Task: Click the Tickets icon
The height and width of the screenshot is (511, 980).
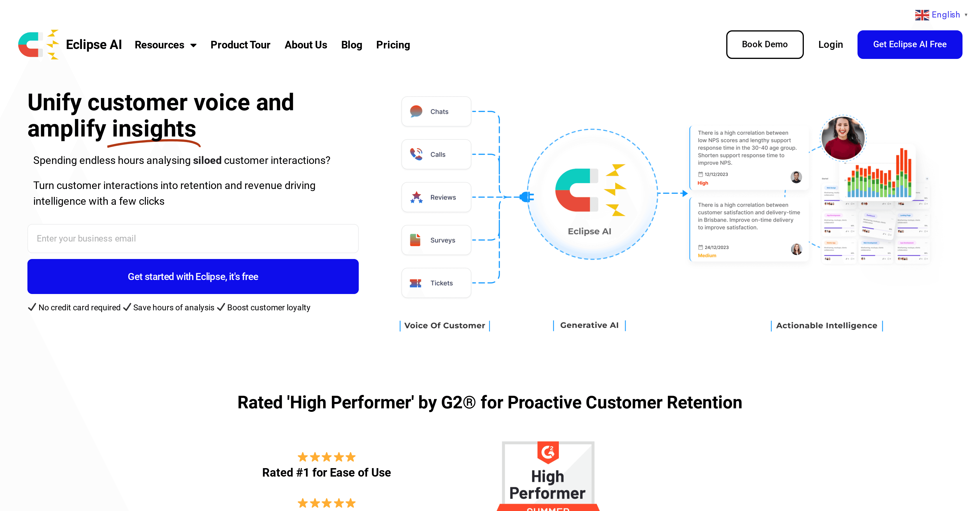Action: pyautogui.click(x=415, y=283)
